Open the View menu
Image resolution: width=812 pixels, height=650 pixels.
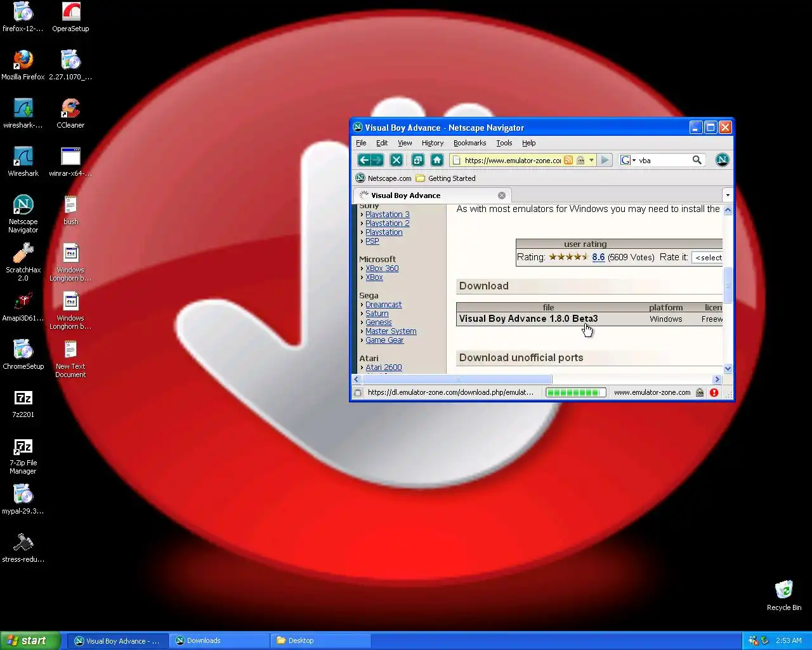(x=405, y=143)
